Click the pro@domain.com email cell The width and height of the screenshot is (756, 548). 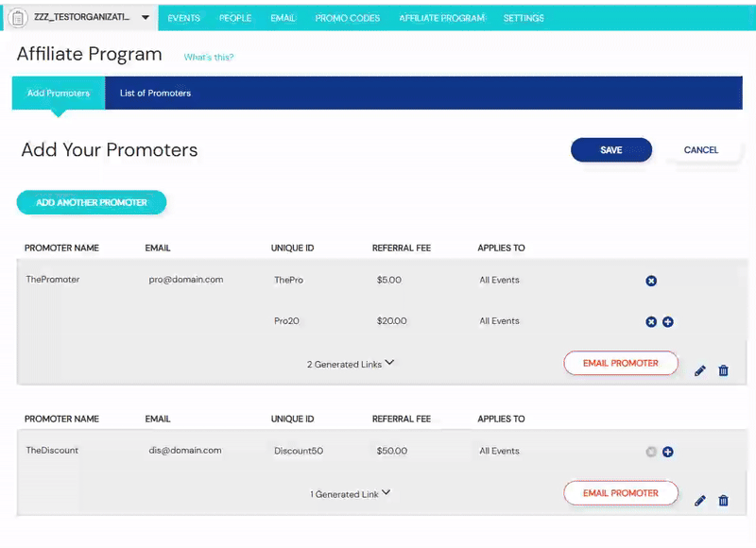pyautogui.click(x=186, y=280)
